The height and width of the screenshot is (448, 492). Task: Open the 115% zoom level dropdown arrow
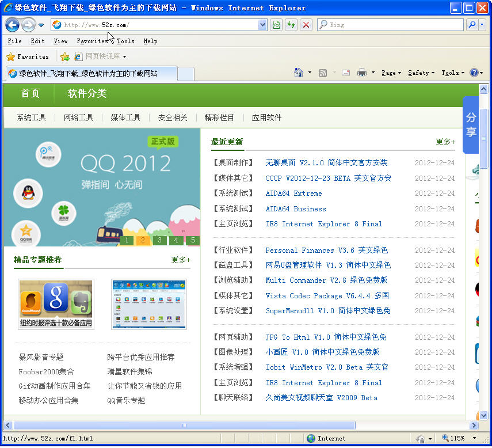pos(474,438)
